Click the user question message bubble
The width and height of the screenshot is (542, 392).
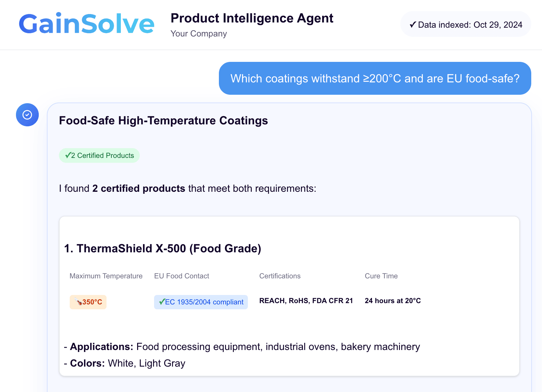click(x=375, y=78)
